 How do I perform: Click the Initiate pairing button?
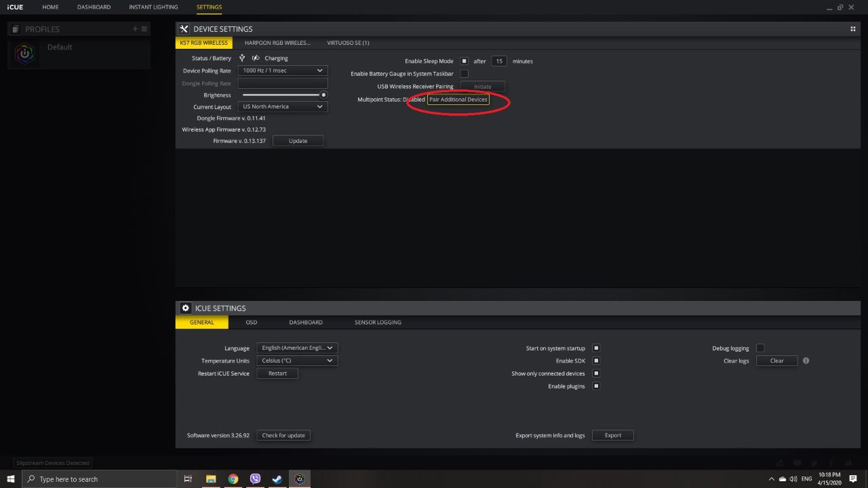pyautogui.click(x=483, y=86)
